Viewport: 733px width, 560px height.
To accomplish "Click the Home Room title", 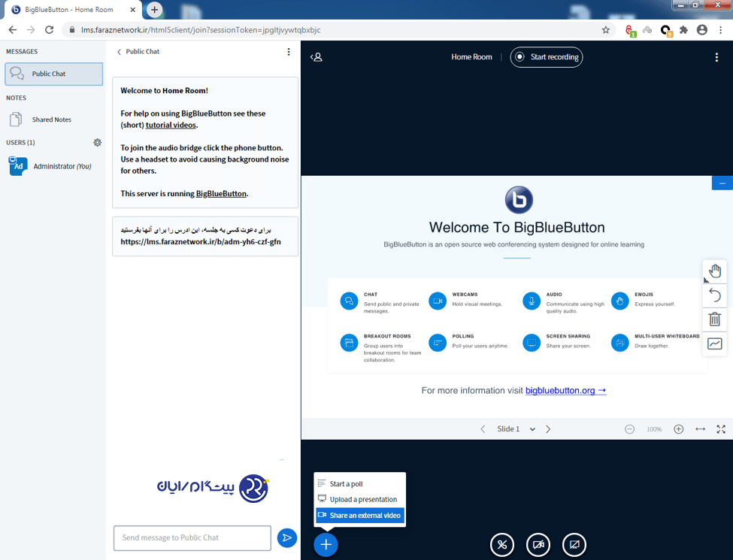I will coord(471,57).
